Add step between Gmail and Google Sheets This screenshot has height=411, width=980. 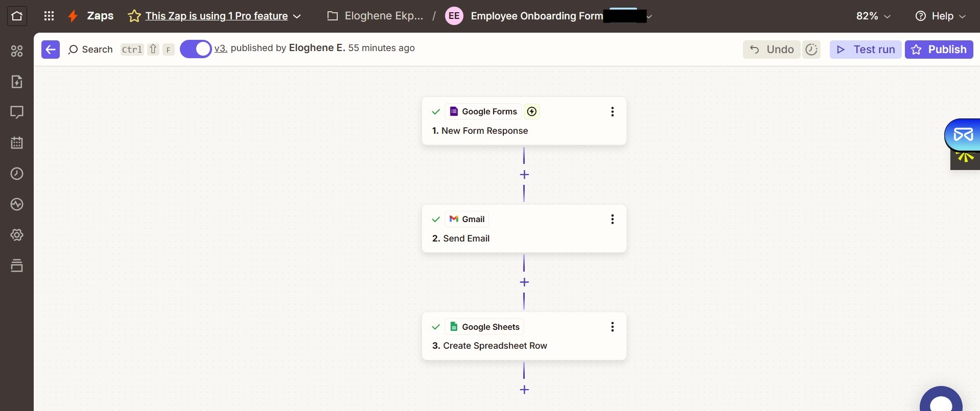(x=524, y=282)
